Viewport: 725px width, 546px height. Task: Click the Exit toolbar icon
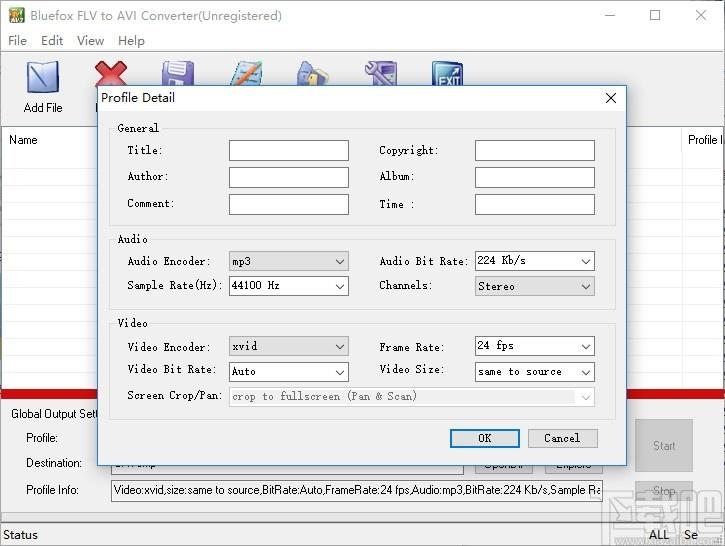pyautogui.click(x=448, y=73)
